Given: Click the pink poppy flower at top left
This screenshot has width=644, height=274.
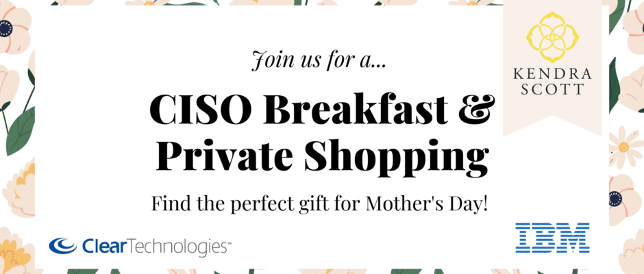Looking at the screenshot, I should (14, 30).
